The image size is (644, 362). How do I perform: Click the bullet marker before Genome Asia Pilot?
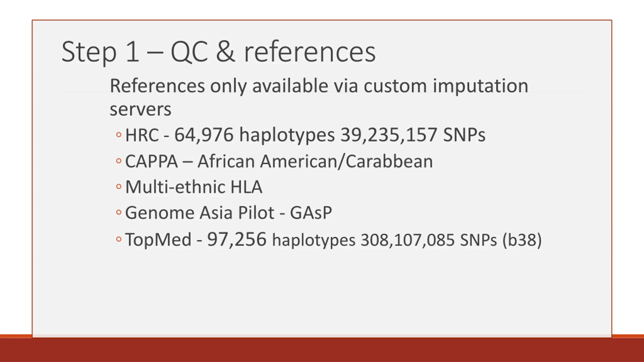pyautogui.click(x=119, y=213)
